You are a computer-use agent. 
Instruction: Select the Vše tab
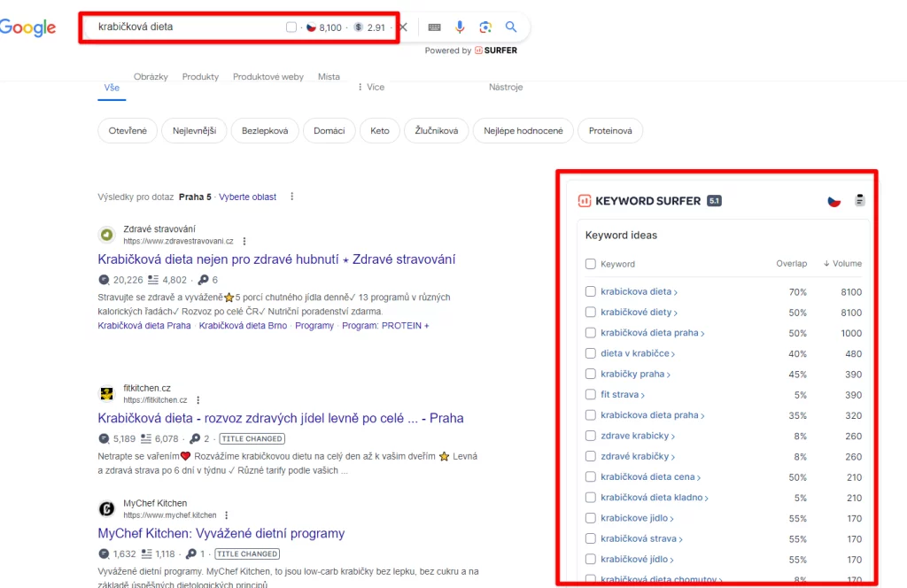coord(112,88)
